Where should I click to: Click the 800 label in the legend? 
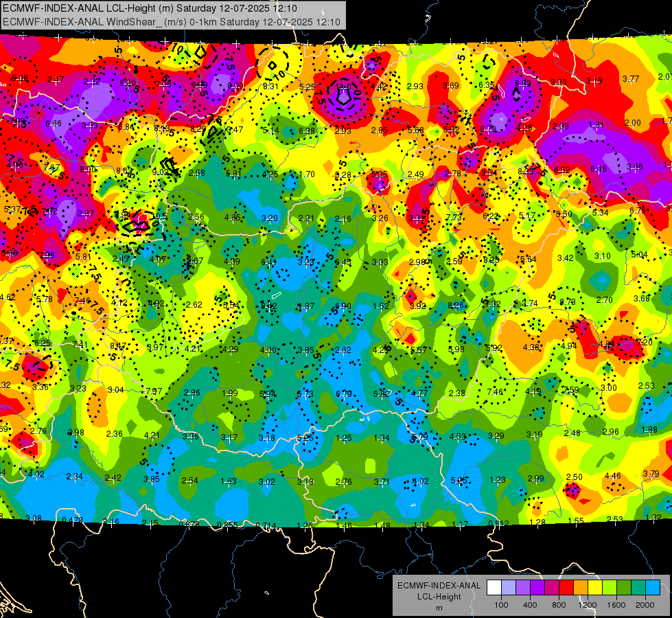[559, 605]
